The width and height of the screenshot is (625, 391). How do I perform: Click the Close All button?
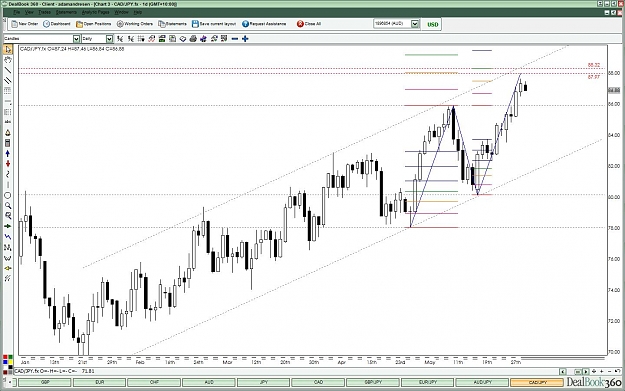(309, 24)
